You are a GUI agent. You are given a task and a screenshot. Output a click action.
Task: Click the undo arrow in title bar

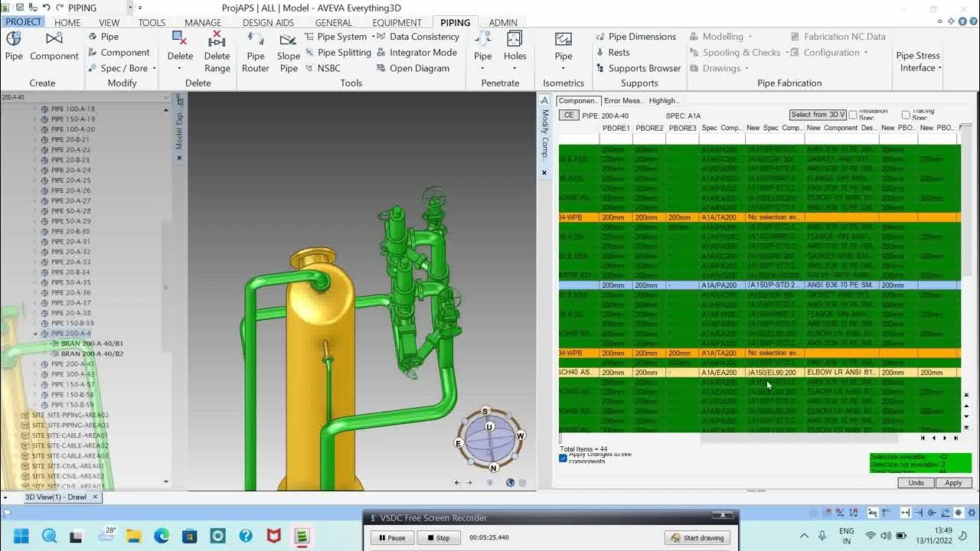point(47,8)
